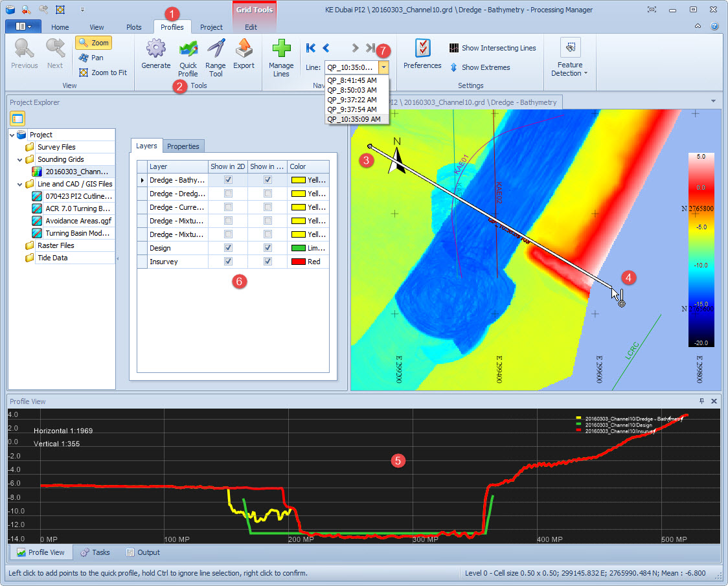The image size is (728, 586).
Task: Open the Range Tool
Action: 216,51
